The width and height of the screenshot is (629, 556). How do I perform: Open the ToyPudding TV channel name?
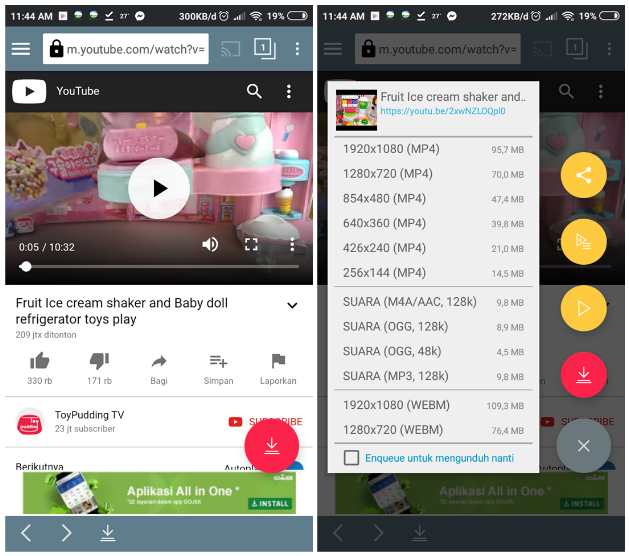(x=89, y=415)
